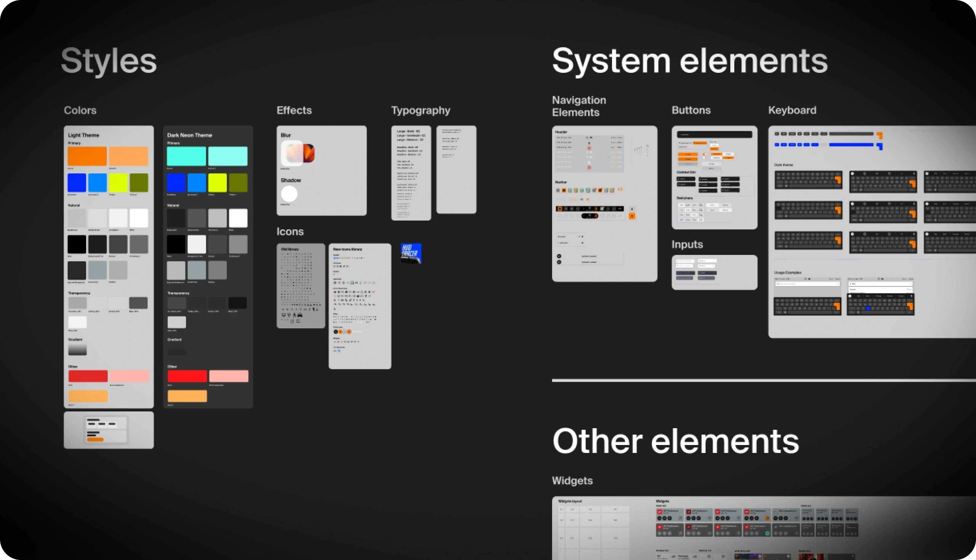Open the dark dropdown field in Inputs card
The height and width of the screenshot is (560, 976).
pos(708,273)
